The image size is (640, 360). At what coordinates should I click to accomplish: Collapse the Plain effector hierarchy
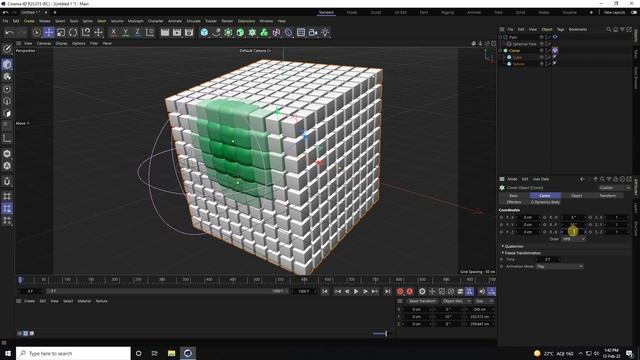500,37
